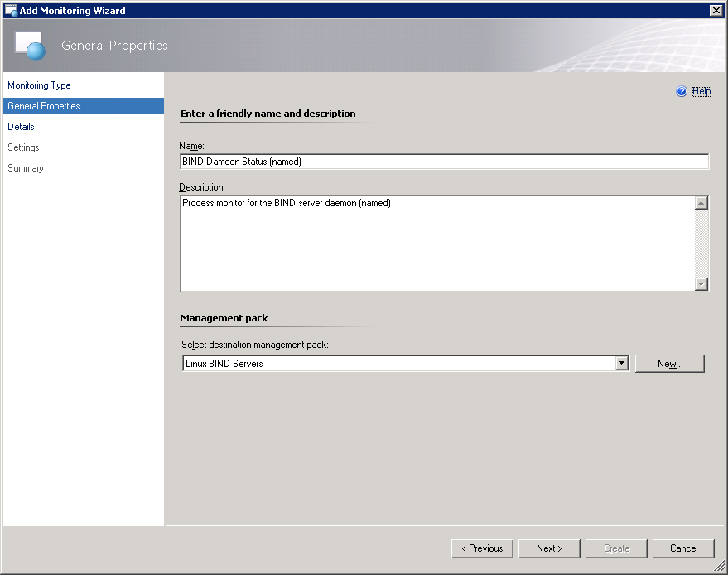Screen dimensions: 728x575
Task: Open the Help link
Action: (x=701, y=92)
